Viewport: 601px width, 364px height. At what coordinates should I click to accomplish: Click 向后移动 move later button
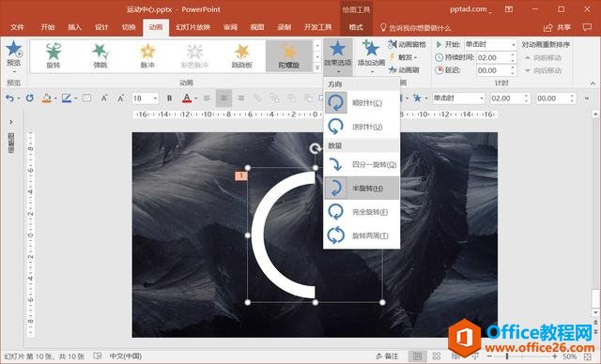coord(544,70)
